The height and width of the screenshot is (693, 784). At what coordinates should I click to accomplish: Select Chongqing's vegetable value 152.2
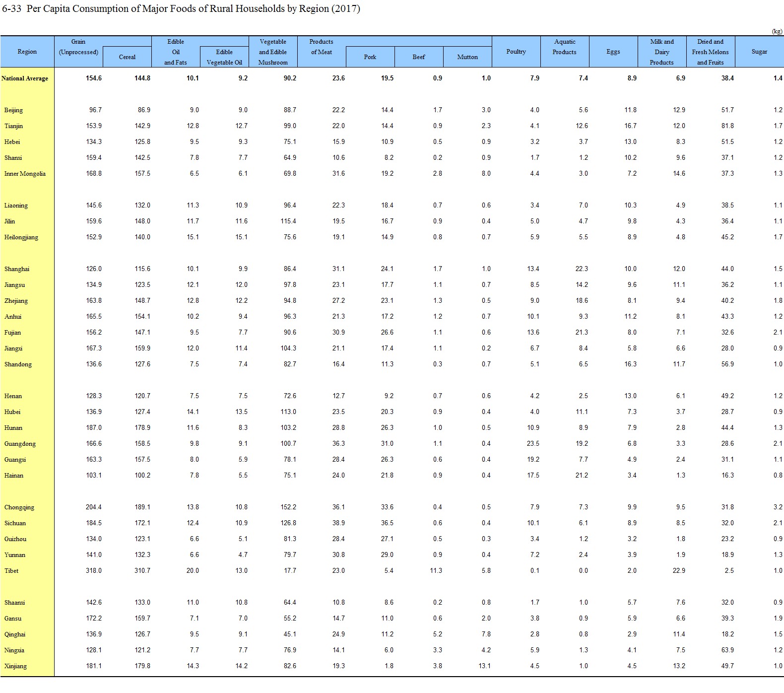(x=288, y=507)
